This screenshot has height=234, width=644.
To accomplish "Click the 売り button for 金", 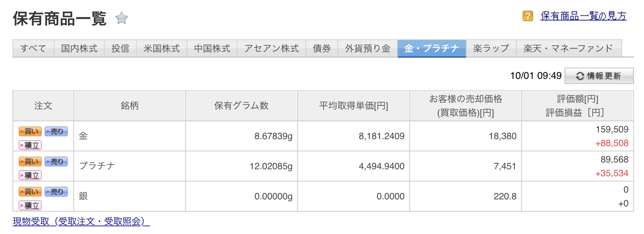I will click(56, 131).
